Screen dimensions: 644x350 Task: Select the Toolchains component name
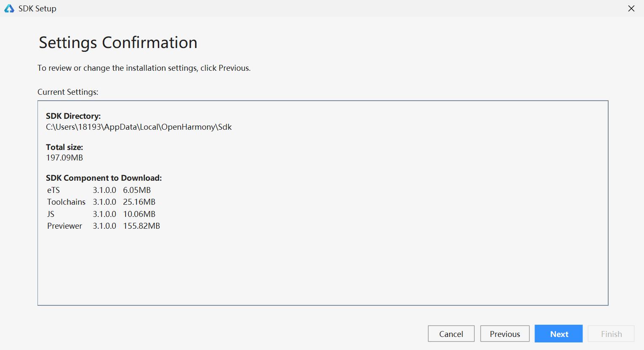point(66,202)
